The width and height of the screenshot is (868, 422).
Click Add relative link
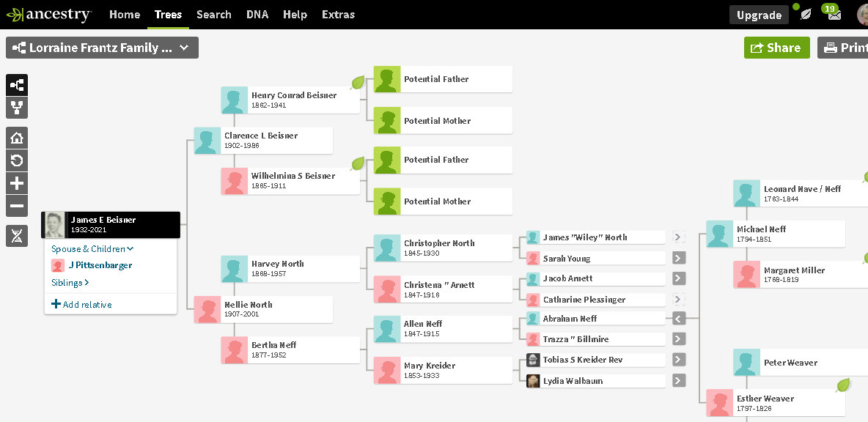[x=81, y=305]
